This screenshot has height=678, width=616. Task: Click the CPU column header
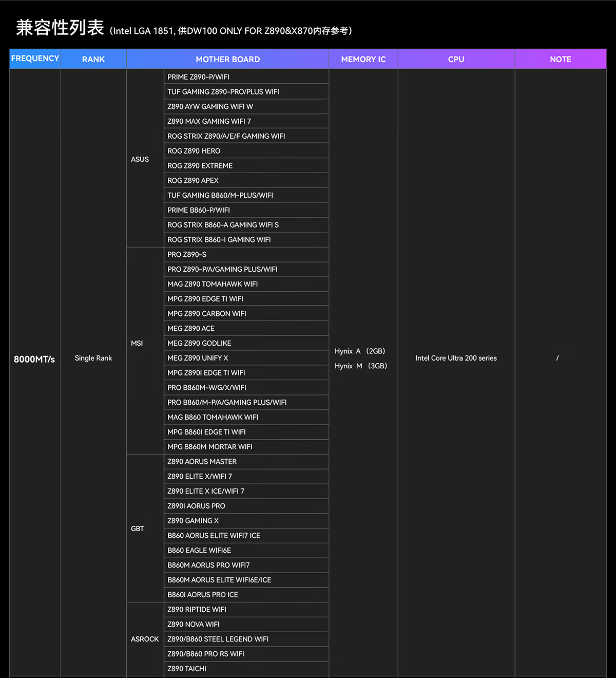[456, 59]
